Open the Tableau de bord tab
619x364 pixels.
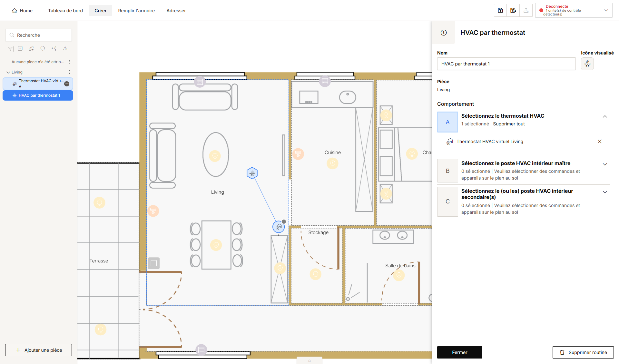coord(65,11)
